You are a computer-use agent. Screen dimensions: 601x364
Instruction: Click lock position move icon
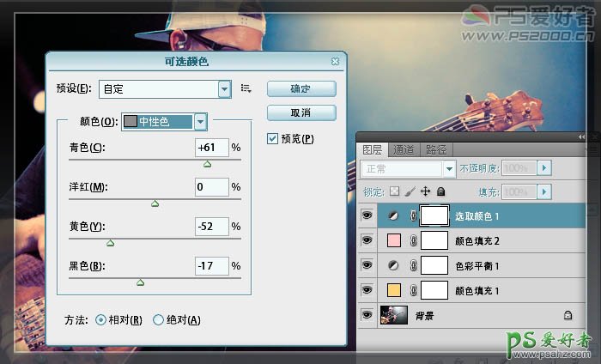point(425,191)
